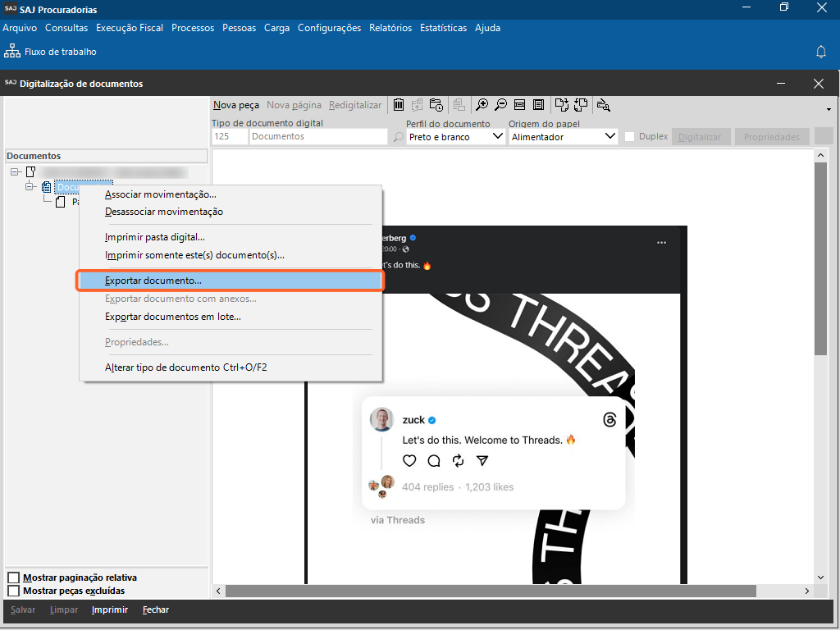Collapse the selected document node in tree
This screenshot has width=840, height=630.
click(x=29, y=187)
